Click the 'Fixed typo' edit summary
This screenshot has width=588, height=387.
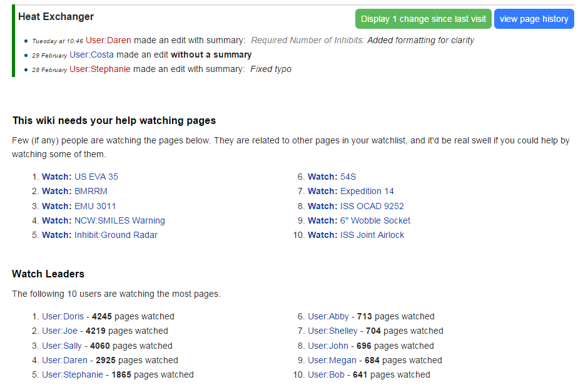point(271,69)
